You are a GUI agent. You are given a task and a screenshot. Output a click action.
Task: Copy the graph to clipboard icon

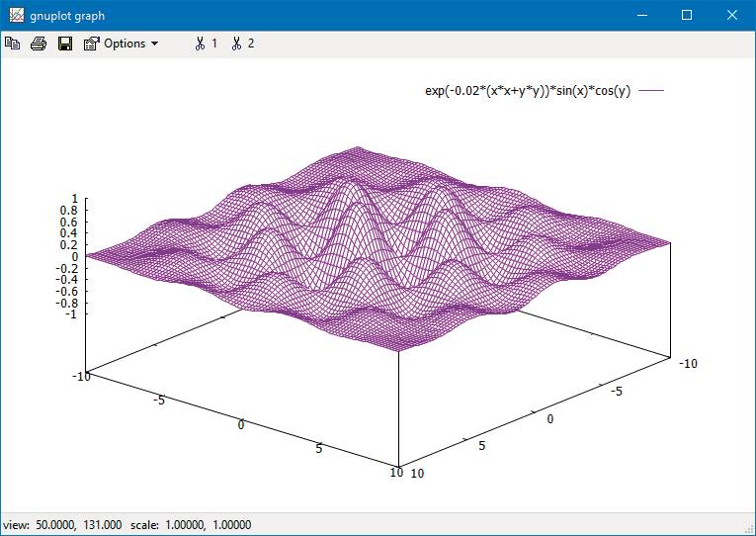click(x=12, y=44)
